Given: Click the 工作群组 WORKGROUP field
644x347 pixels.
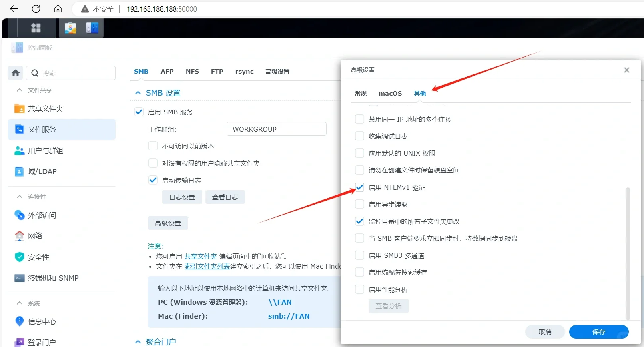Looking at the screenshot, I should click(276, 129).
